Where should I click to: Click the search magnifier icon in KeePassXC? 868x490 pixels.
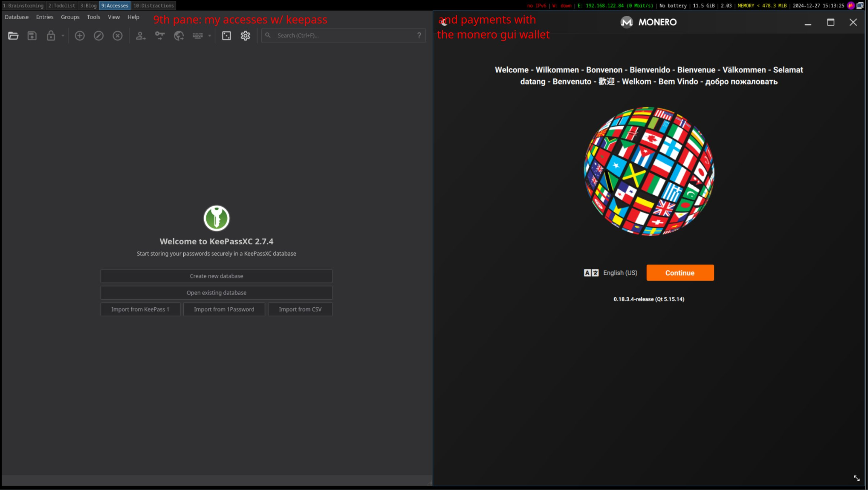268,35
